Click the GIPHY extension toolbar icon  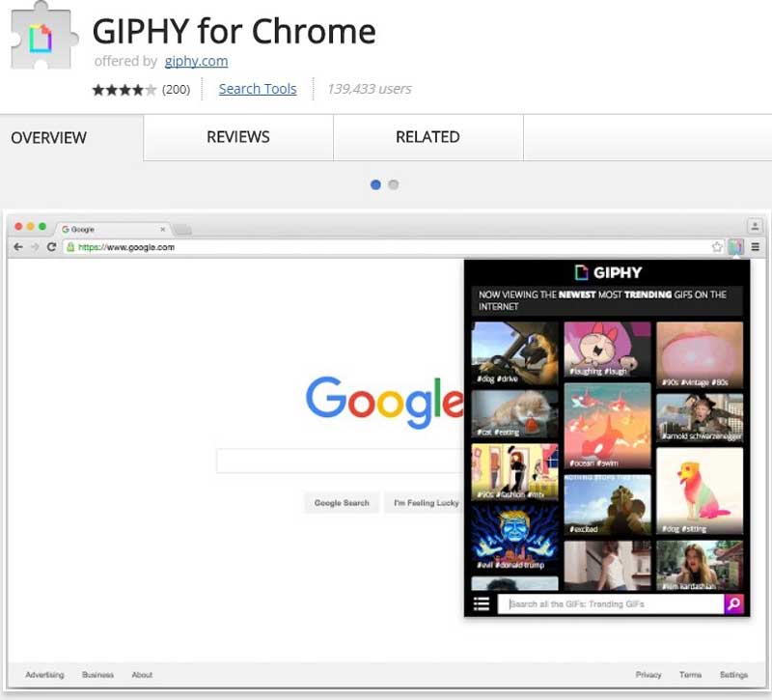pos(736,247)
